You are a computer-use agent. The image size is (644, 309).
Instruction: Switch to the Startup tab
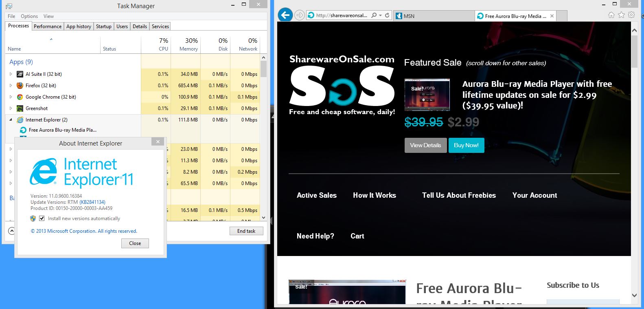pyautogui.click(x=104, y=26)
